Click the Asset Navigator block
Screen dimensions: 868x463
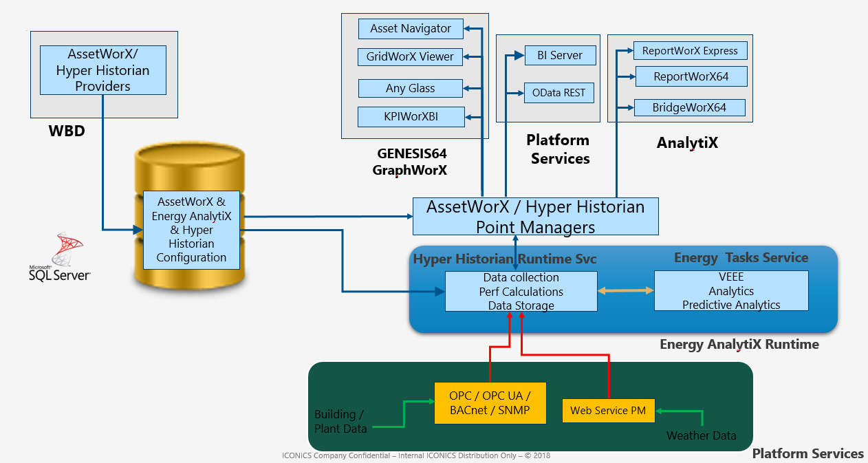pos(410,29)
